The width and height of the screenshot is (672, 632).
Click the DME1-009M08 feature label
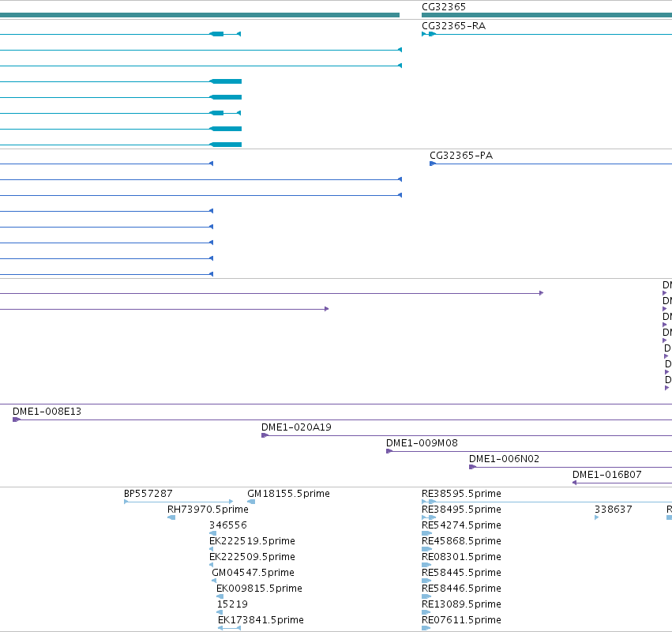422,443
